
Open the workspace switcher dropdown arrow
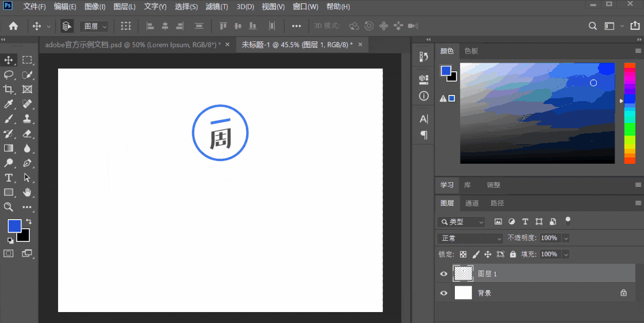click(622, 26)
